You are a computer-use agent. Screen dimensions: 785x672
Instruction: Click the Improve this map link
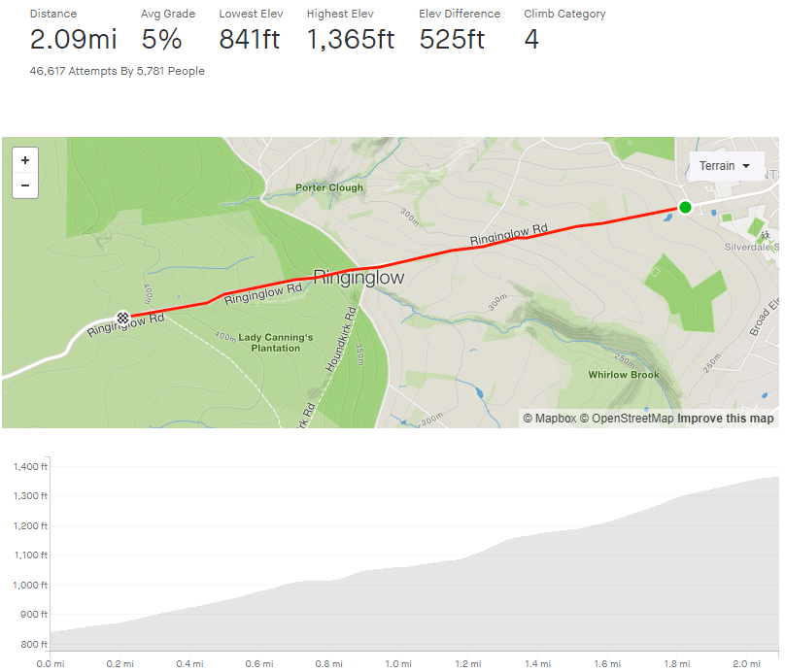click(726, 419)
